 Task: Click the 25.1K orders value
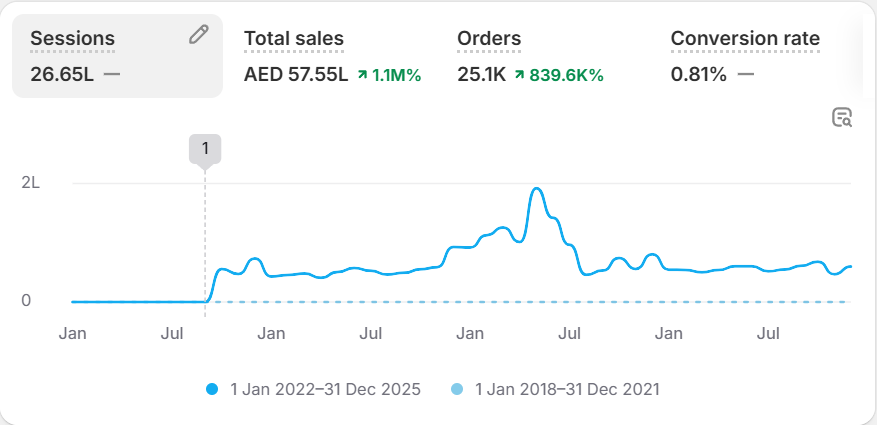pyautogui.click(x=481, y=74)
